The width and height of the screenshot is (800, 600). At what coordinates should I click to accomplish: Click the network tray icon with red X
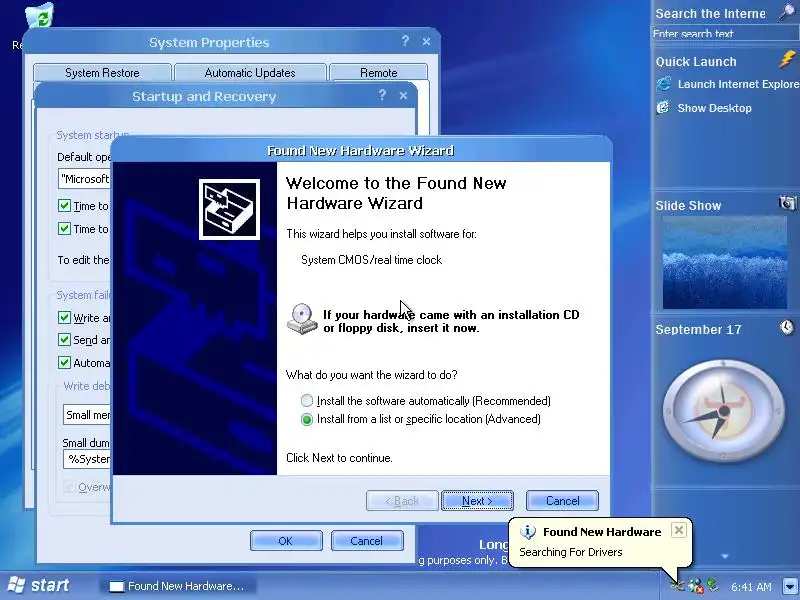[x=696, y=586]
